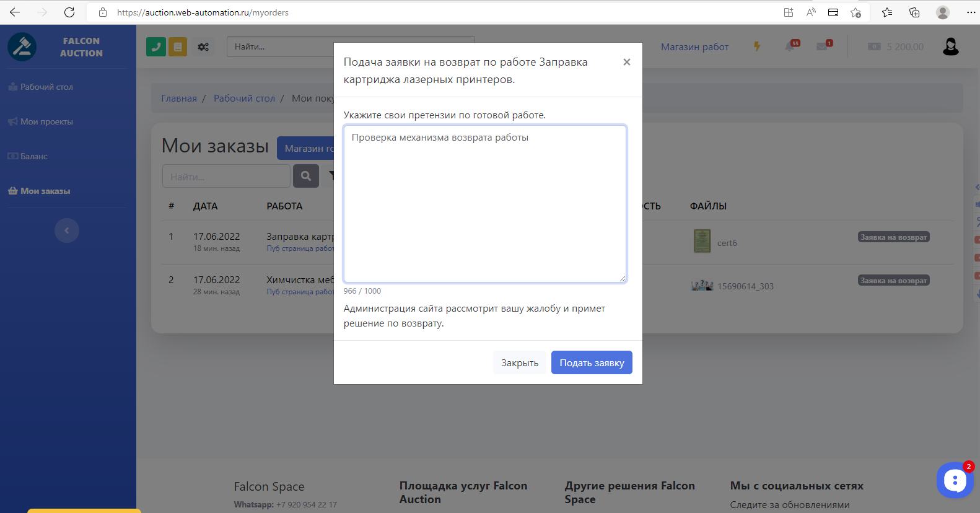
Task: Click the browser refresh button
Action: (69, 12)
